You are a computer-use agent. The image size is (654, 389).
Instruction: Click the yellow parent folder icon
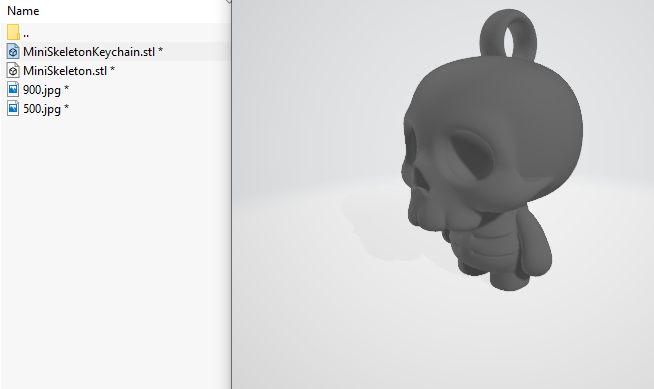pos(13,32)
